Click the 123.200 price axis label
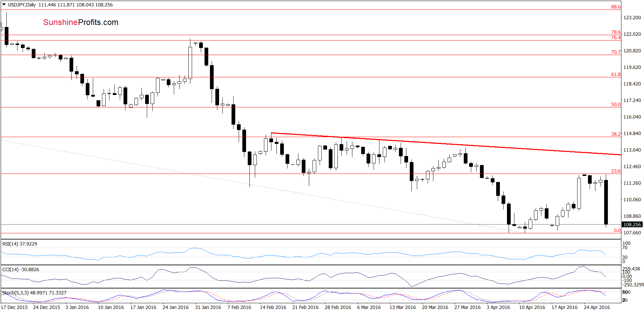Image resolution: width=644 pixels, height=312 pixels. pyautogui.click(x=632, y=18)
